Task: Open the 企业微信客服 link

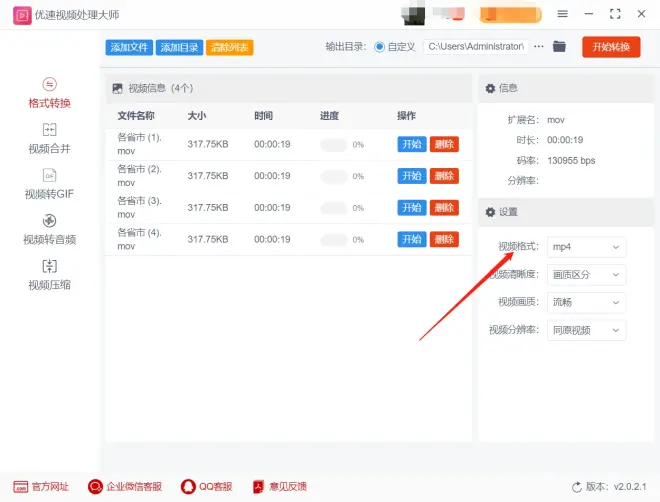Action: tap(125, 487)
